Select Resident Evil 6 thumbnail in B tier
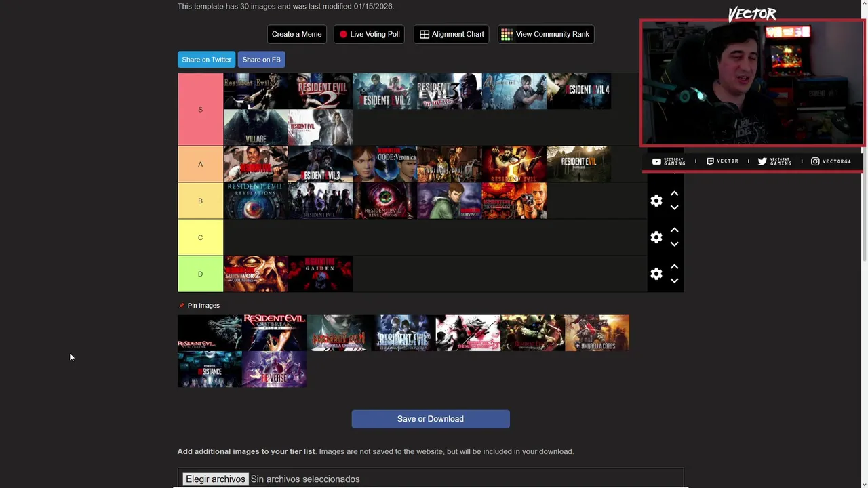The image size is (868, 488). point(320,201)
